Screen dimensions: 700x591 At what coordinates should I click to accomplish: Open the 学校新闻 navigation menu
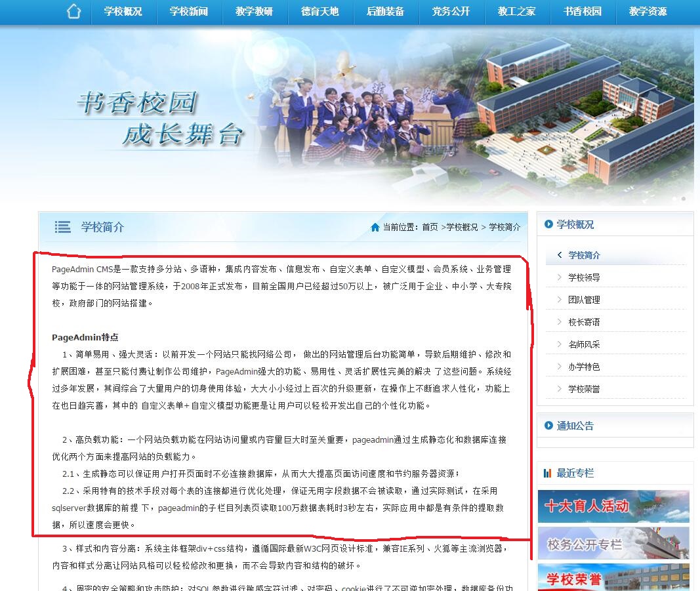tap(189, 12)
